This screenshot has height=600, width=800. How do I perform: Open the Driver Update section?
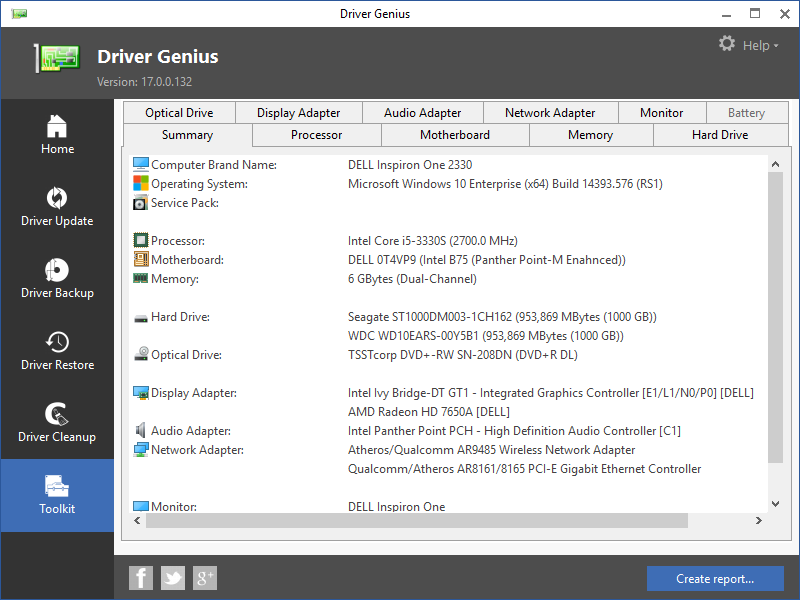[x=57, y=206]
